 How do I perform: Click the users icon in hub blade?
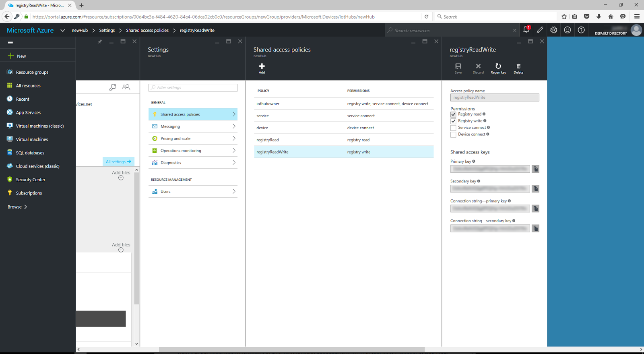point(126,87)
